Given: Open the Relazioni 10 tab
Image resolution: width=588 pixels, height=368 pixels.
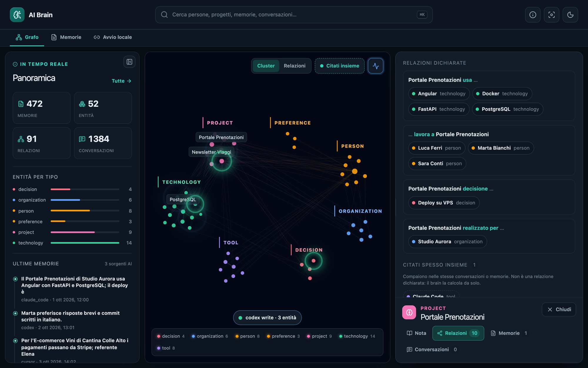Looking at the screenshot, I should pos(458,333).
